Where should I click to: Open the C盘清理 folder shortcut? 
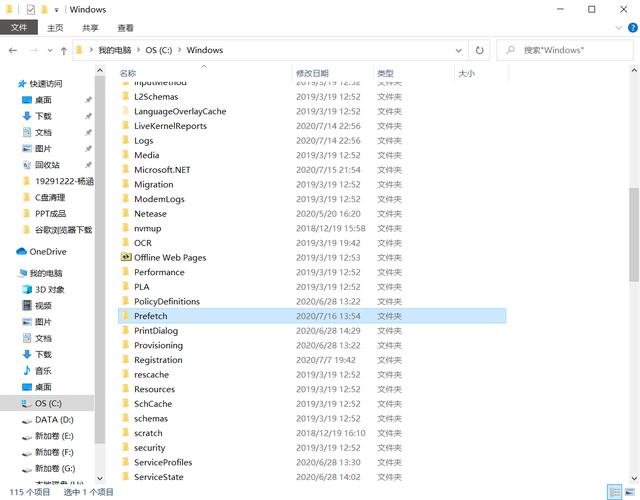(x=50, y=198)
